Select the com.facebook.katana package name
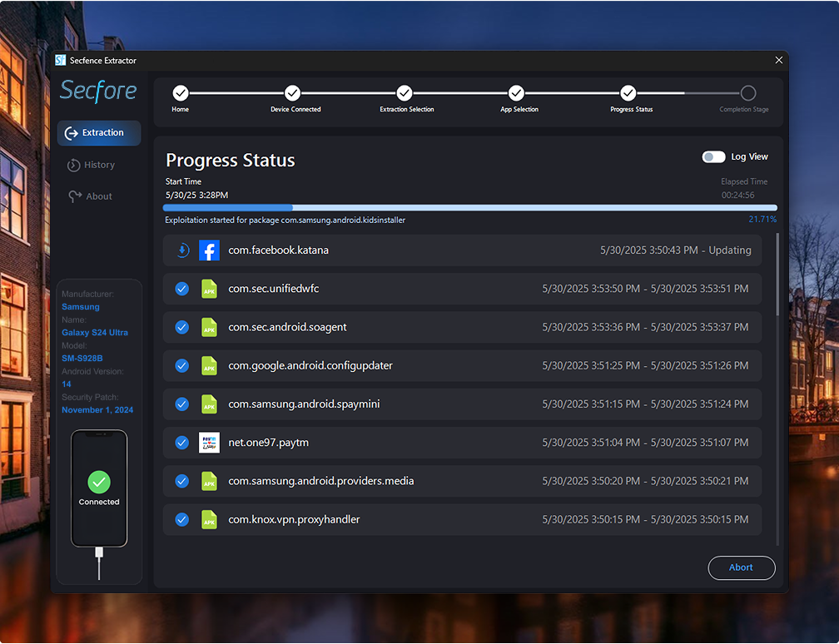The image size is (839, 644). tap(278, 250)
